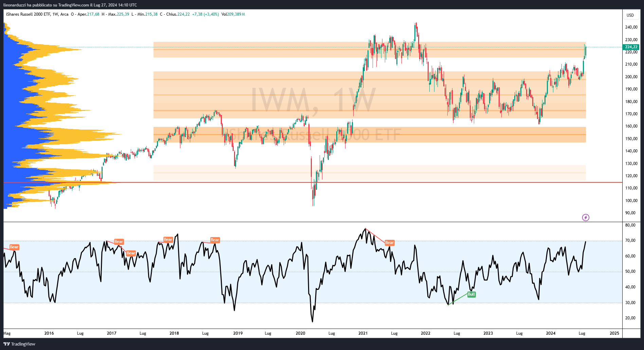This screenshot has width=644, height=350.
Task: Click 2023 on the time axis
Action: [x=488, y=333]
